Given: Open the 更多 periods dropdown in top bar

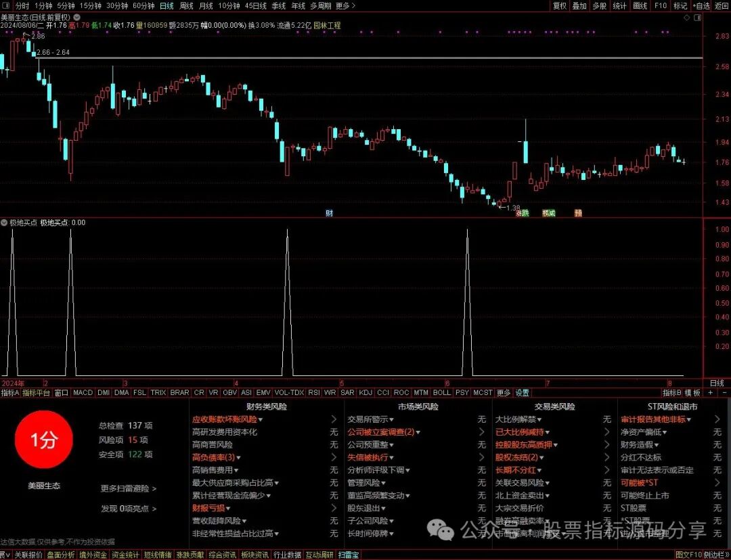Looking at the screenshot, I should [345, 5].
